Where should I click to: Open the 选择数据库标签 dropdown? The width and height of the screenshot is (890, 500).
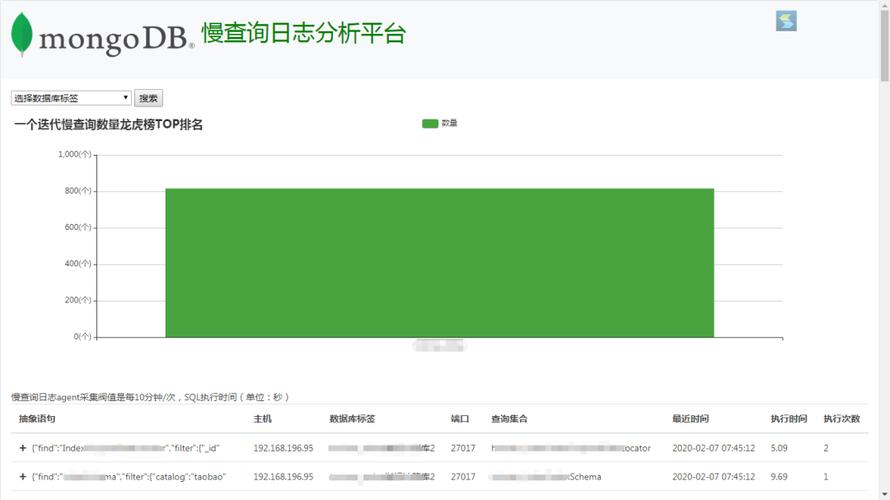point(71,98)
